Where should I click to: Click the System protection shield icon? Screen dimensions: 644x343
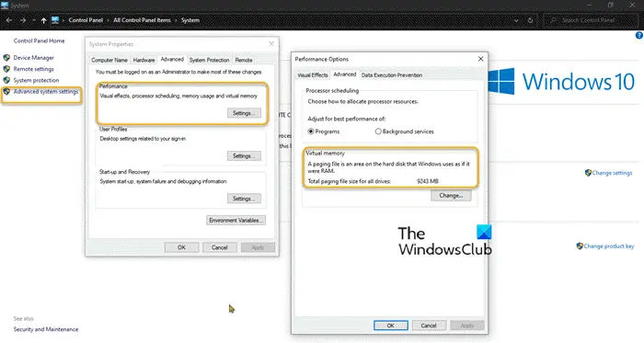(6, 80)
